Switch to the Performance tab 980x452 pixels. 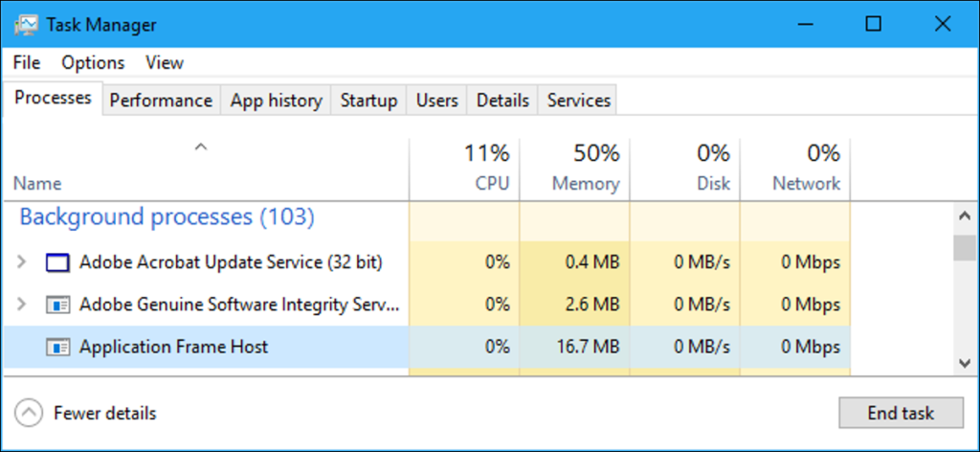pos(161,101)
